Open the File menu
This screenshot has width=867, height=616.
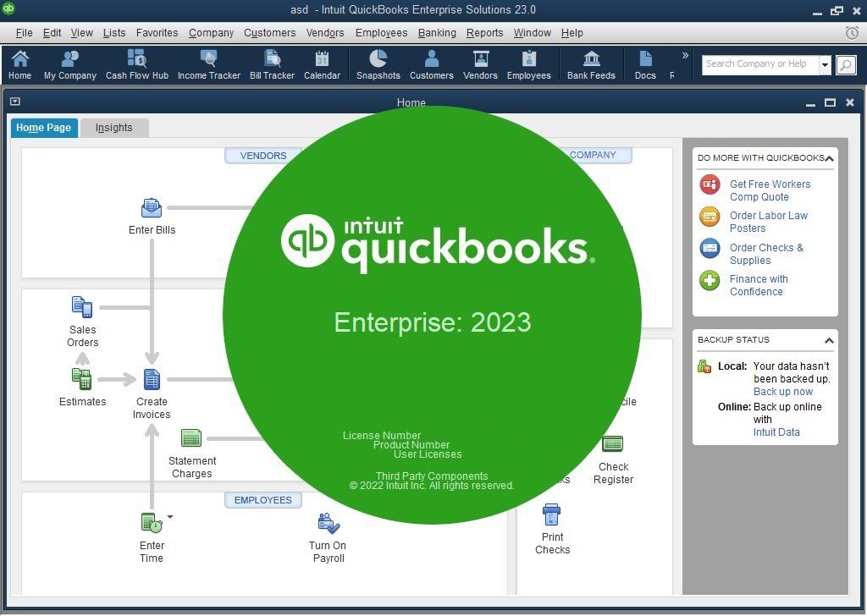24,33
